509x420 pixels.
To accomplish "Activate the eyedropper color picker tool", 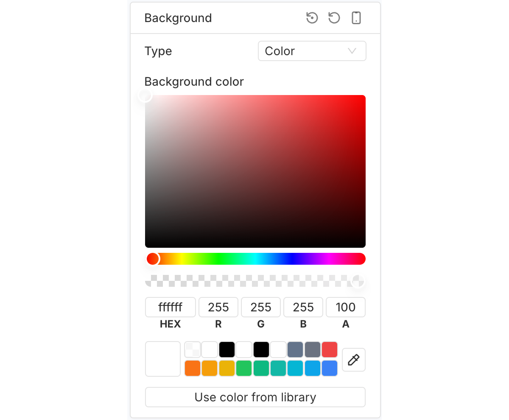I will click(353, 360).
